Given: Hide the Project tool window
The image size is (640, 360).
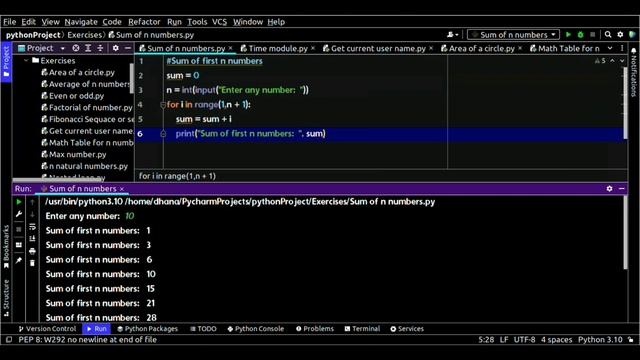Looking at the screenshot, I should pos(127,48).
